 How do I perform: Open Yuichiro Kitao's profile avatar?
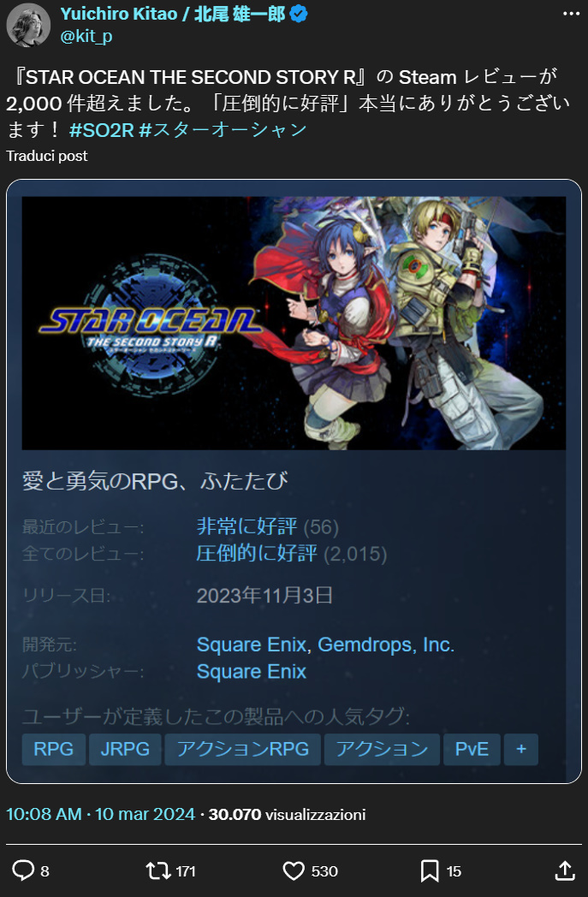[x=28, y=25]
